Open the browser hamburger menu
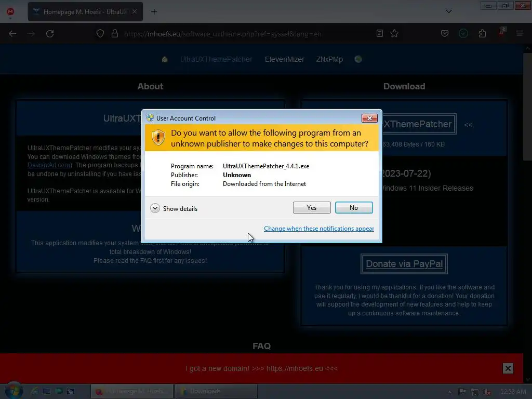Viewport: 532px width, 399px height. (x=520, y=33)
